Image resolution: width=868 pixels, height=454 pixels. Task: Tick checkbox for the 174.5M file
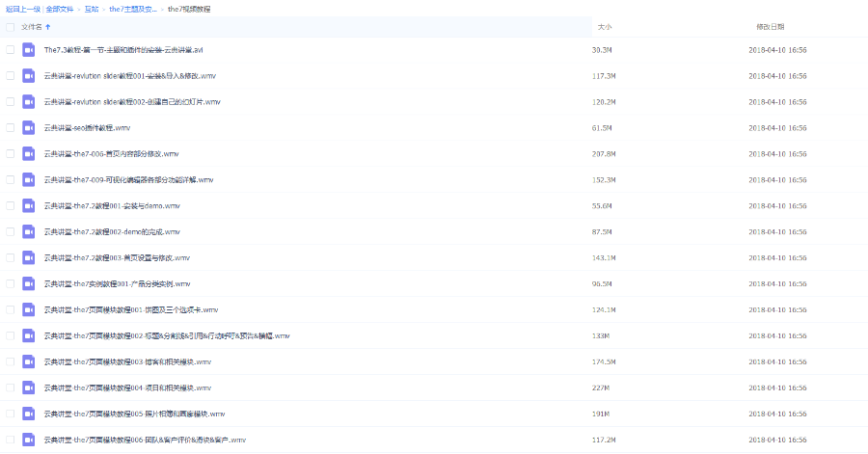(x=10, y=361)
